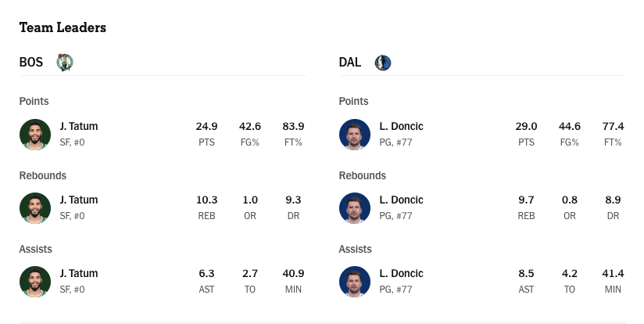Screen dimensions: 644x324
Task: Click the Boston Celtics team logo
Action: 65,63
